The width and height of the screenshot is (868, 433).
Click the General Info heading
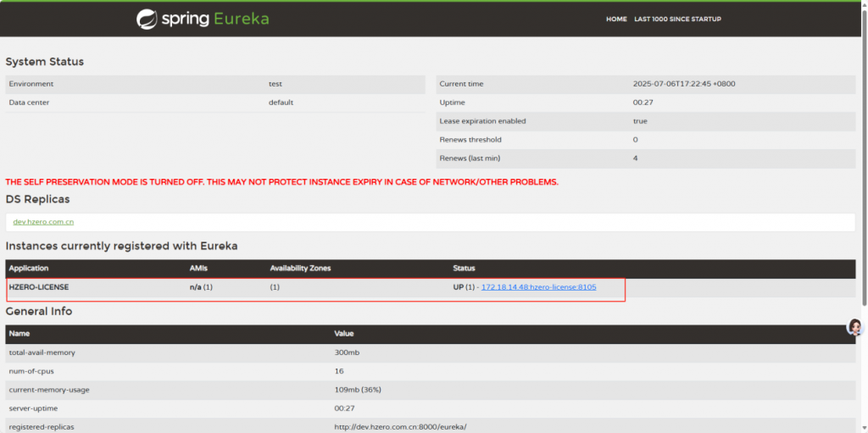tap(39, 311)
